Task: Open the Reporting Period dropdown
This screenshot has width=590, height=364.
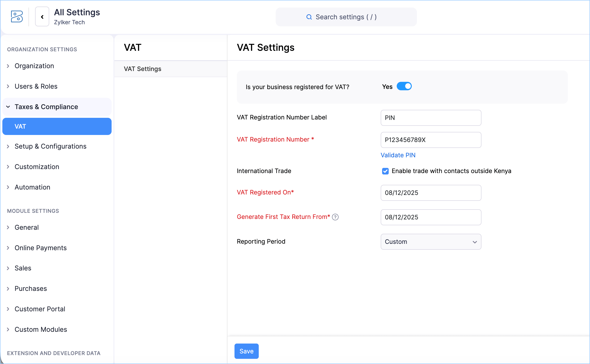Action: click(431, 242)
